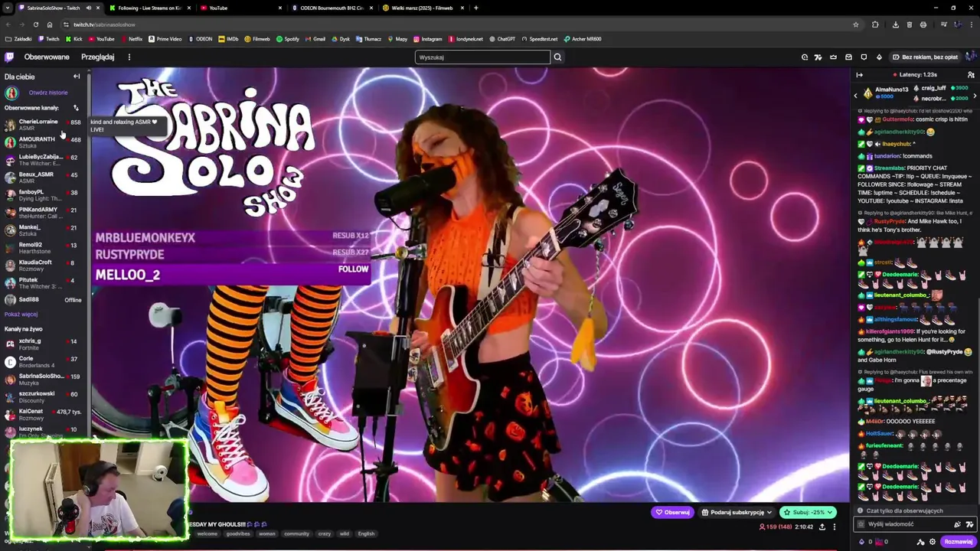The width and height of the screenshot is (980, 551).
Task: Go to the browser home page
Action: [x=50, y=24]
